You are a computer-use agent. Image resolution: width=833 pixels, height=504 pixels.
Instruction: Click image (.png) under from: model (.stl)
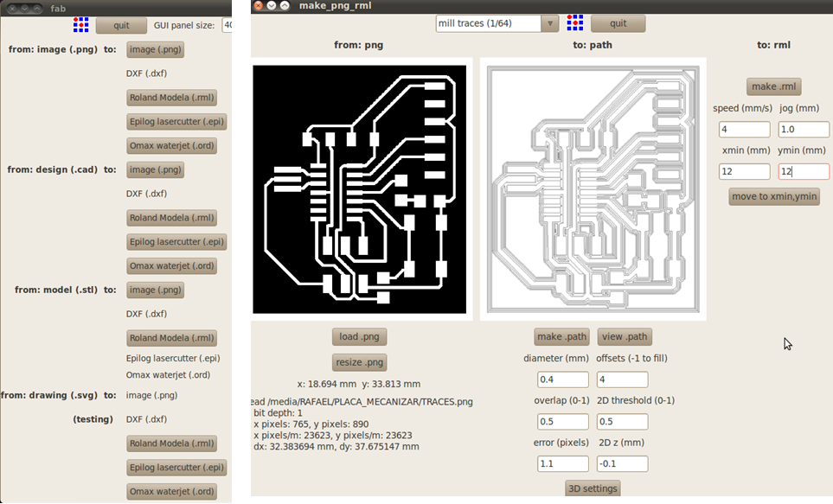(x=156, y=290)
